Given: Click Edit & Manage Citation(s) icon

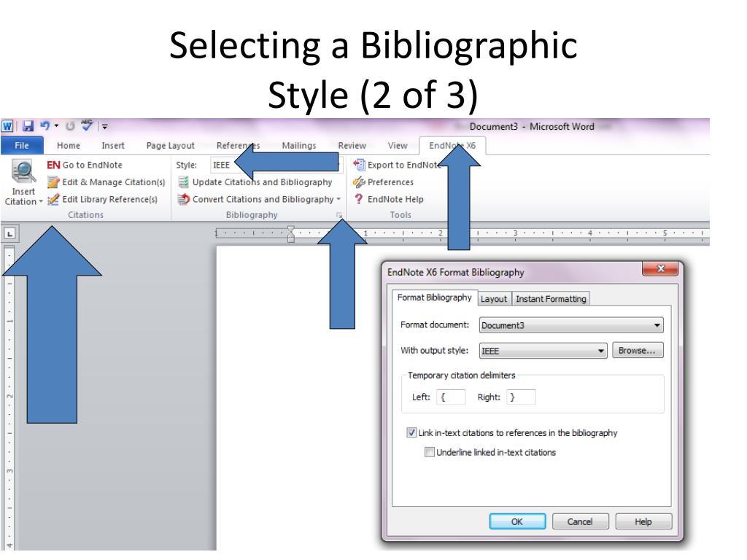Looking at the screenshot, I should pos(53,182).
